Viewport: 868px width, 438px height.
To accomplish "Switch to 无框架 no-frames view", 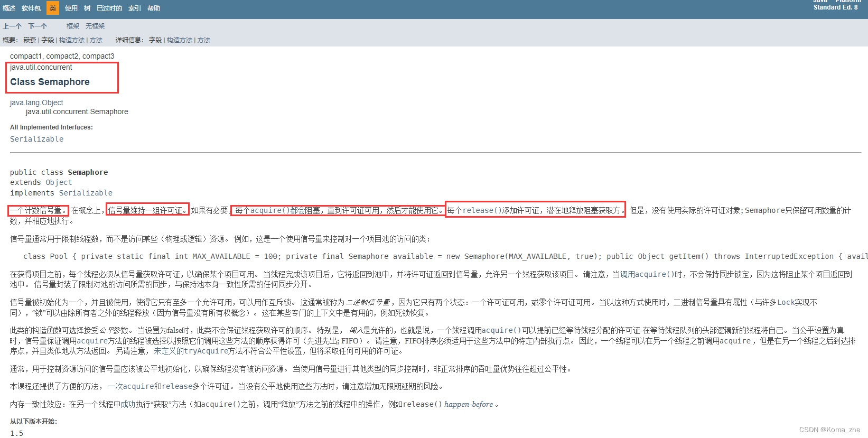I will pyautogui.click(x=95, y=26).
